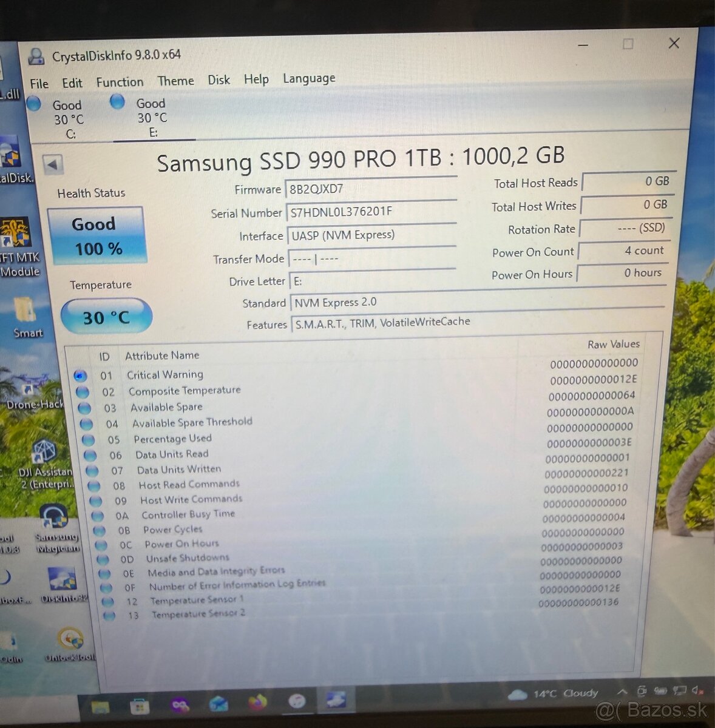Click the status dot beside Critical Warning

point(80,376)
